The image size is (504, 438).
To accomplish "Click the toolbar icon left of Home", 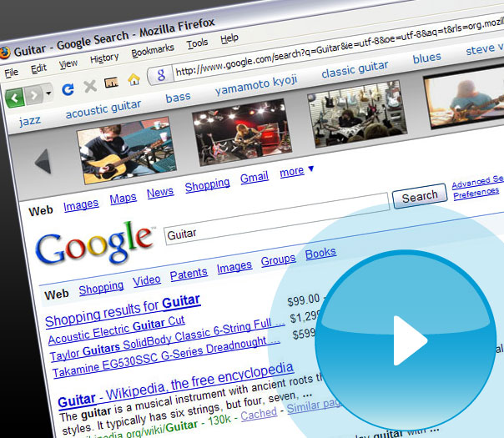I will pyautogui.click(x=112, y=83).
